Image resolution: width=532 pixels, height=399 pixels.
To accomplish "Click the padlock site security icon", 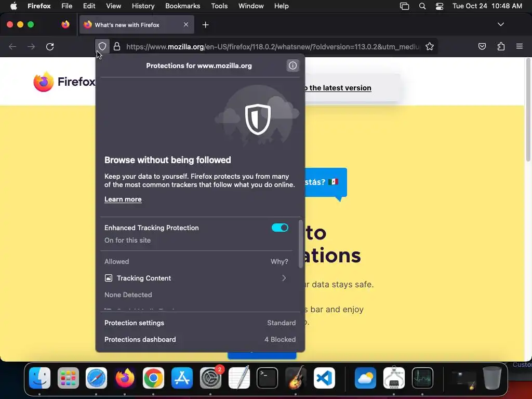I will pyautogui.click(x=117, y=46).
